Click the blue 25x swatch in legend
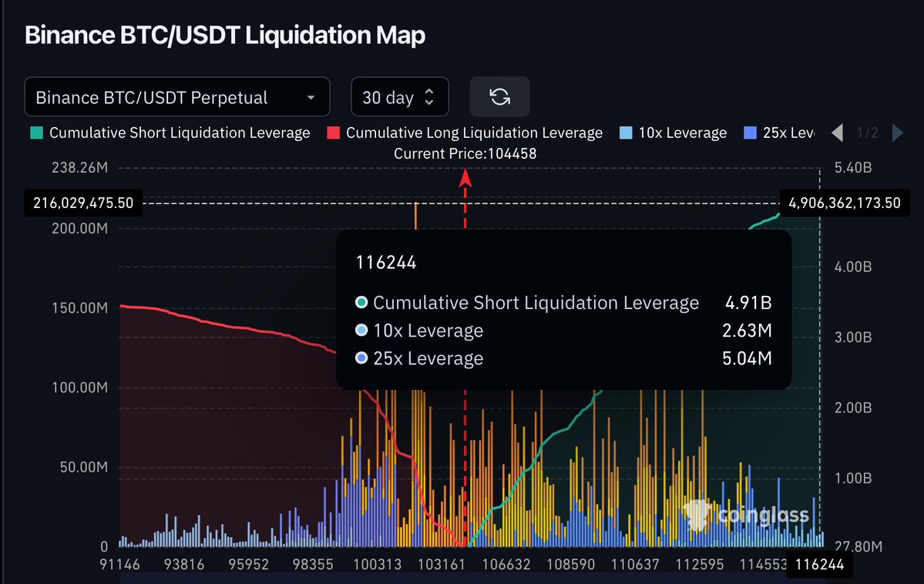This screenshot has width=924, height=584. [750, 133]
